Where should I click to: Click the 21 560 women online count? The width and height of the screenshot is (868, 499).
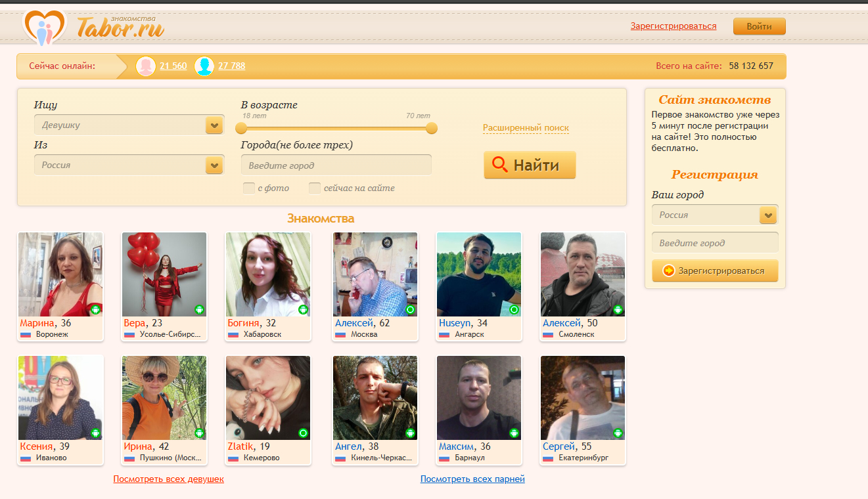point(173,66)
